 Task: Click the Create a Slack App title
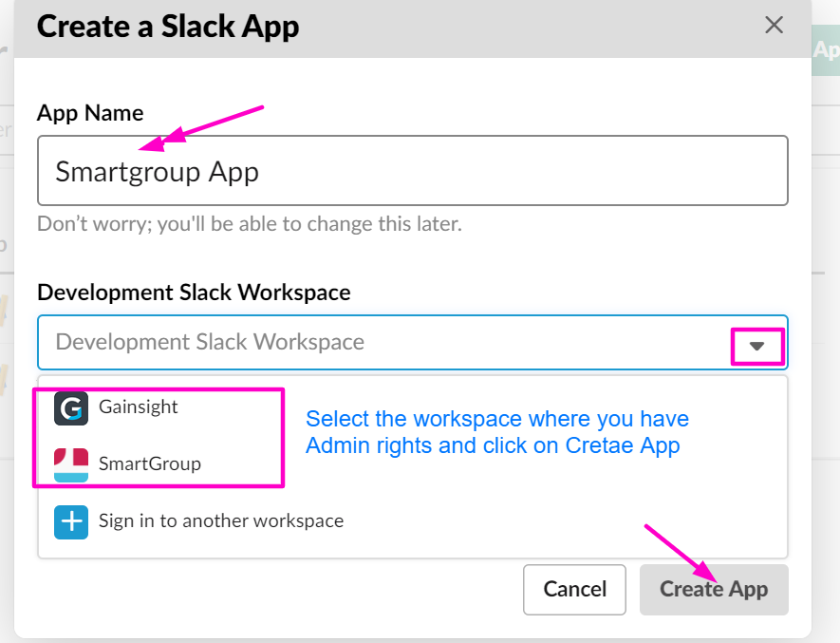pos(168,27)
